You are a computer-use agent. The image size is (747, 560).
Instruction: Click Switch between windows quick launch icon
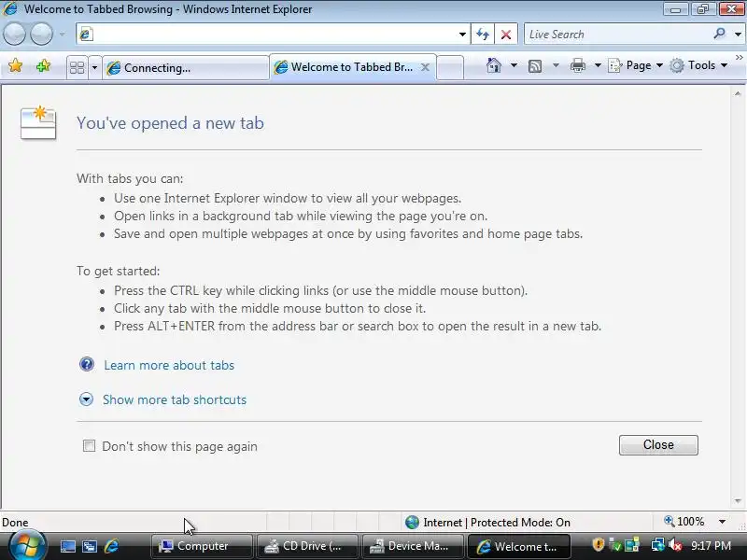point(90,546)
